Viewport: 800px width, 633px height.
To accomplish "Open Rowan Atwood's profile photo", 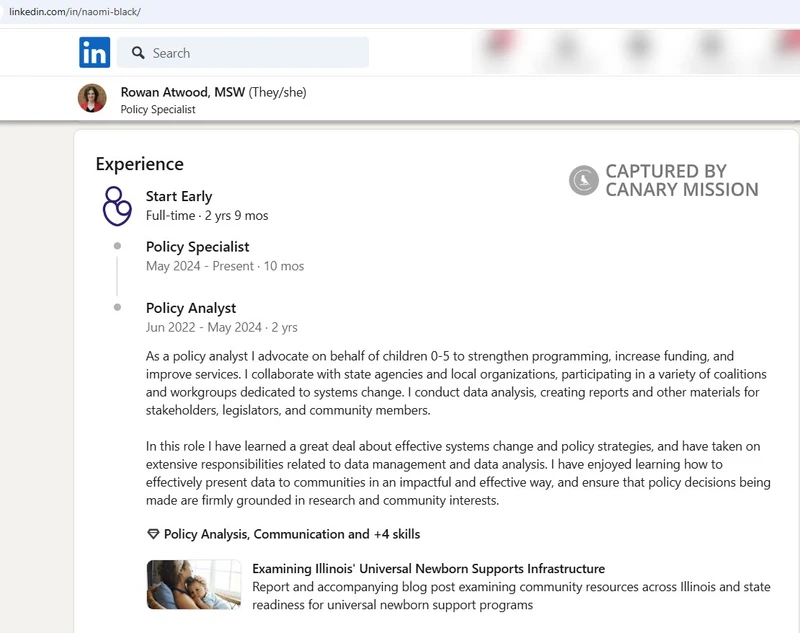I will click(92, 98).
